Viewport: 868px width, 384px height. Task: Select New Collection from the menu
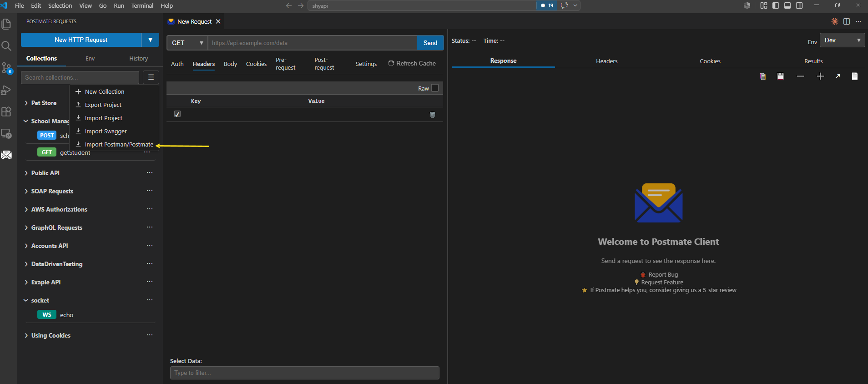pos(114,91)
